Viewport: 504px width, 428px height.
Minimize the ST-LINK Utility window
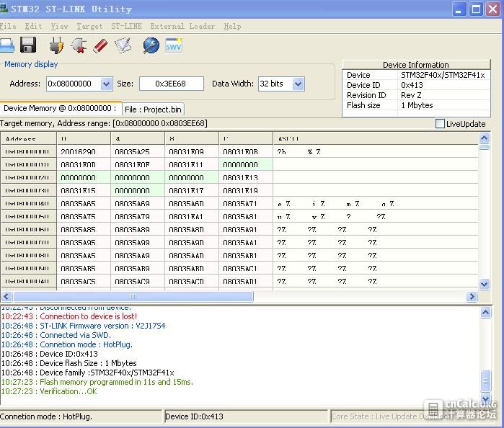459,9
